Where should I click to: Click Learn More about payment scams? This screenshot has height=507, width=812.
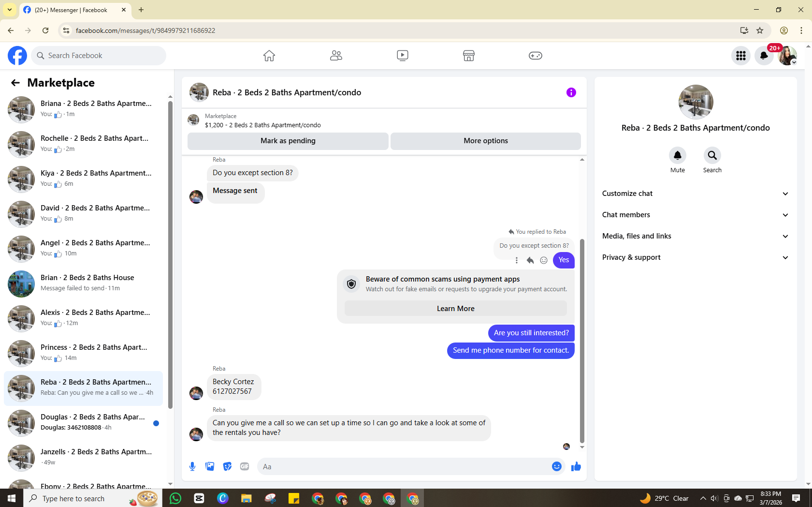(456, 309)
